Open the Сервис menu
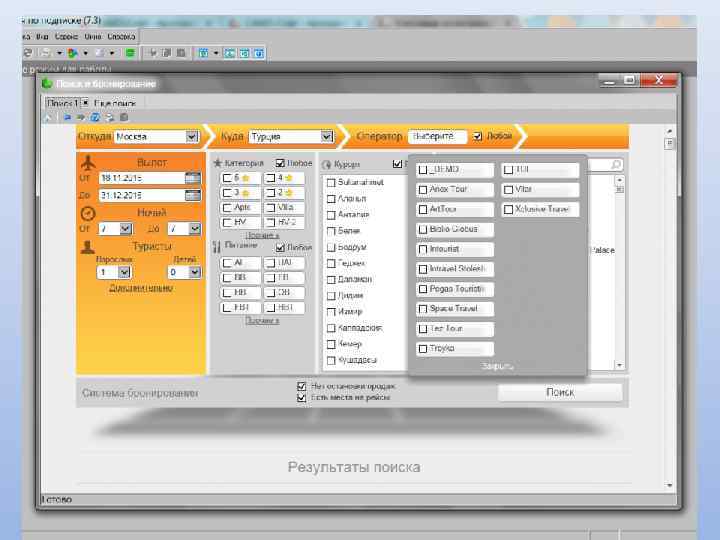Viewport: 720px width, 540px height. click(67, 36)
